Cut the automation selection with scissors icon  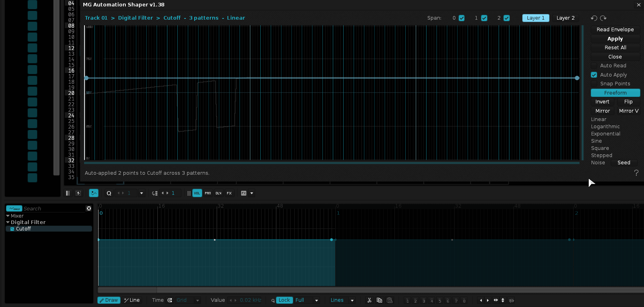point(369,300)
